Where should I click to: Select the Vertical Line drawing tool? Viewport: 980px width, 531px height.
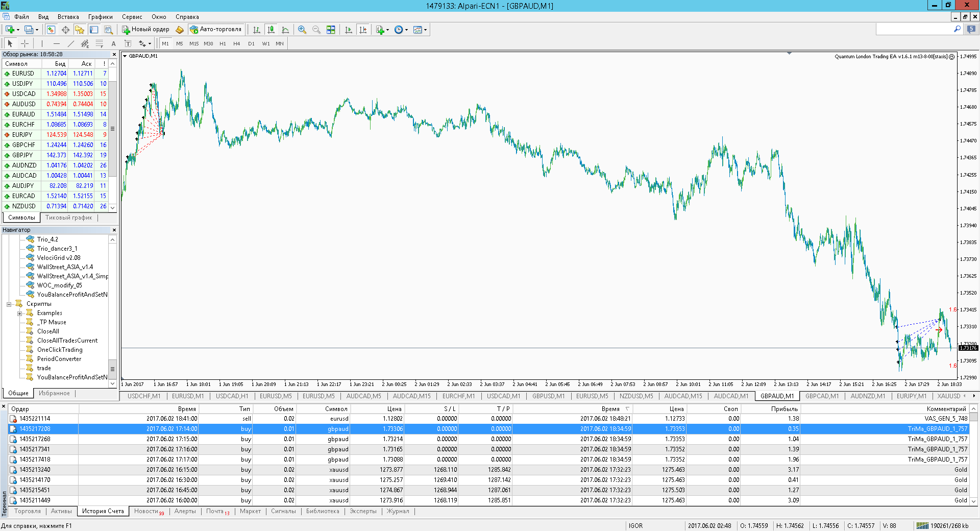pos(42,43)
